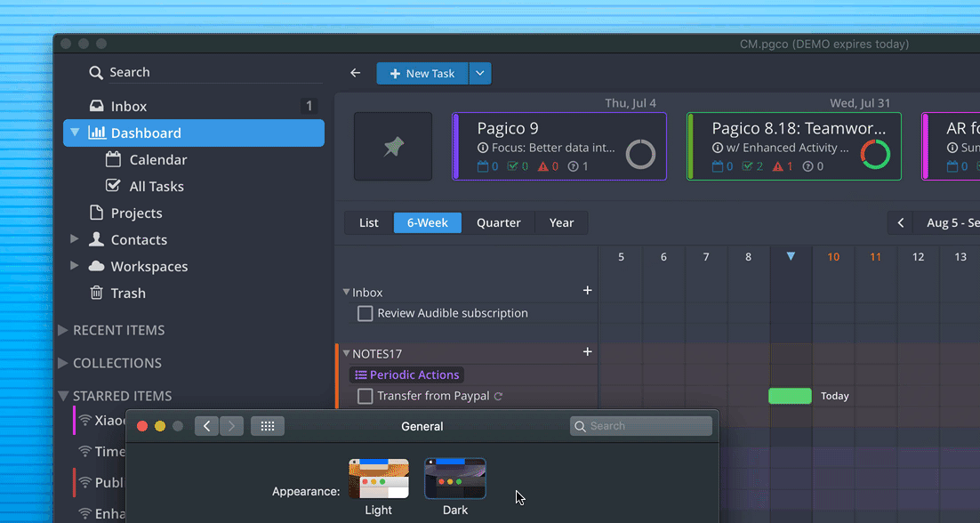Click day 13 column header
The width and height of the screenshot is (980, 523).
tap(960, 257)
